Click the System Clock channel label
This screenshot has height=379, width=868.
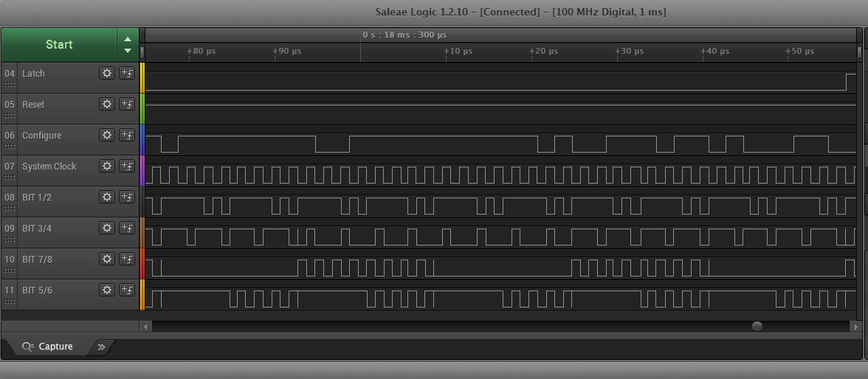point(49,167)
